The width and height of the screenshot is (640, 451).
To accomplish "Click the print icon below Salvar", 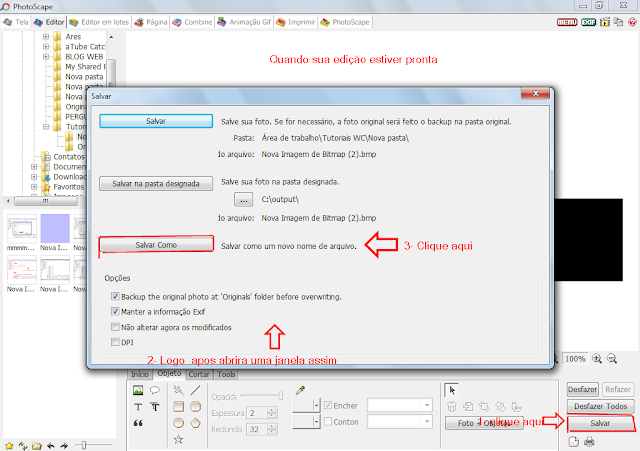I will 589,442.
